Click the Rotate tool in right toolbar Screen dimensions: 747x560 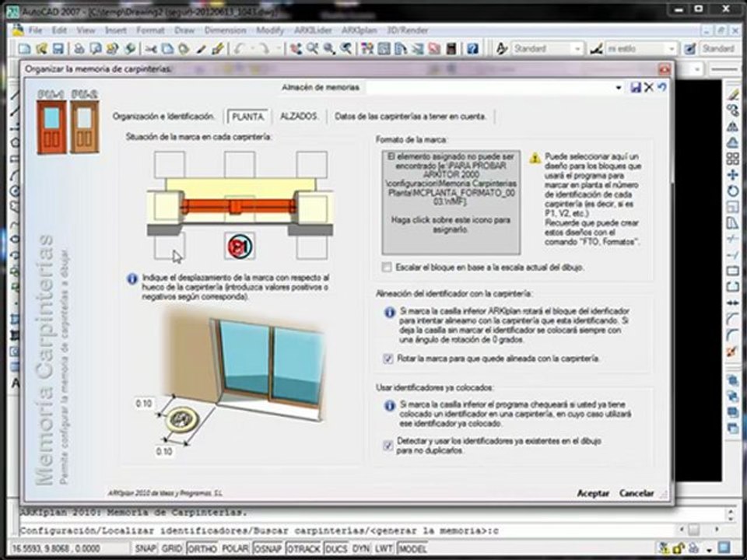(733, 191)
